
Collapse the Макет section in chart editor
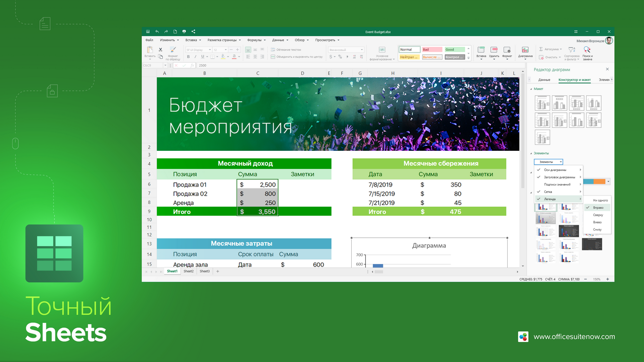coord(531,89)
